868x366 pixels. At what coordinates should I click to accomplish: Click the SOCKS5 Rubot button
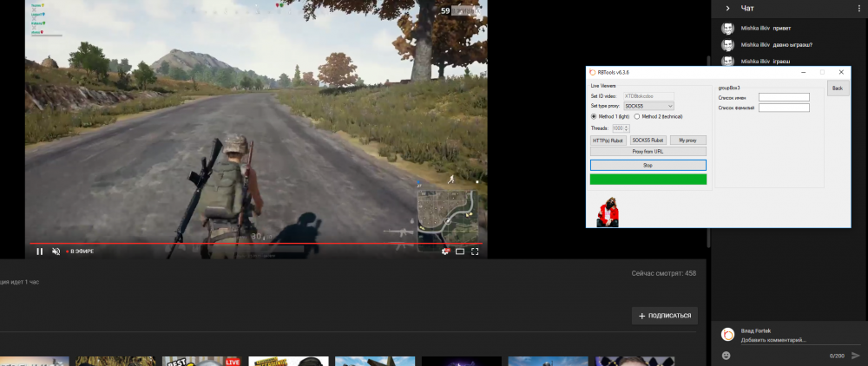648,140
